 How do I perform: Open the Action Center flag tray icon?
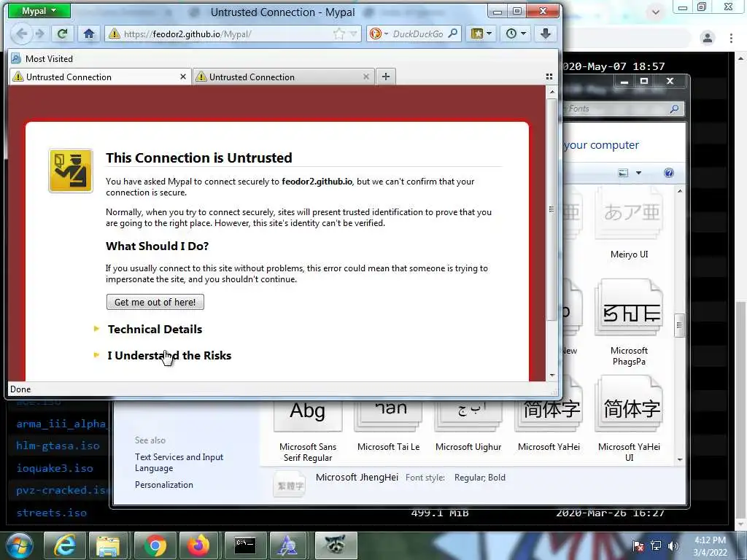click(638, 545)
